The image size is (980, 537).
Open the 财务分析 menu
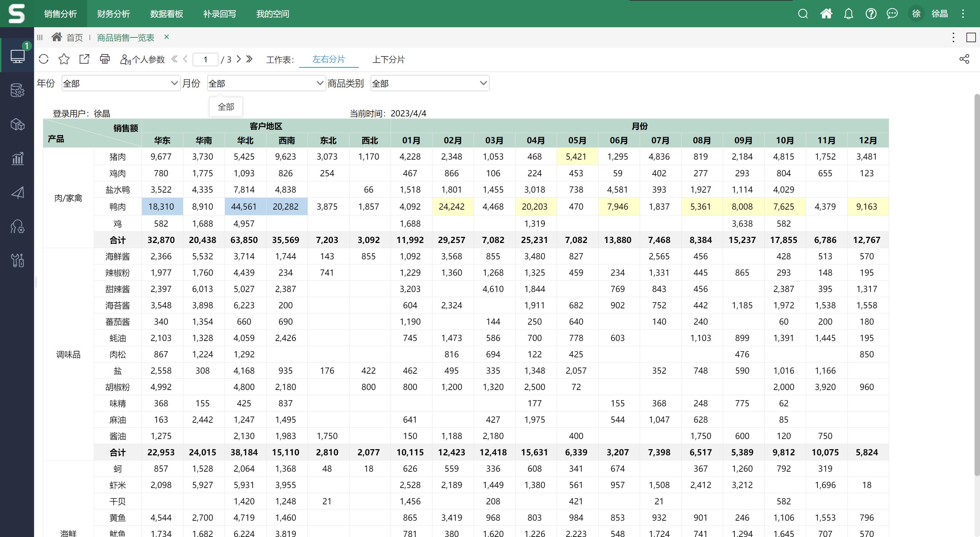pos(113,14)
